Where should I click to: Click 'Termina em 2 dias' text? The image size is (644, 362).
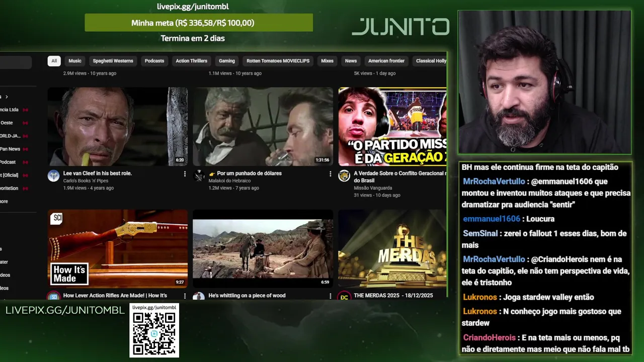click(193, 38)
